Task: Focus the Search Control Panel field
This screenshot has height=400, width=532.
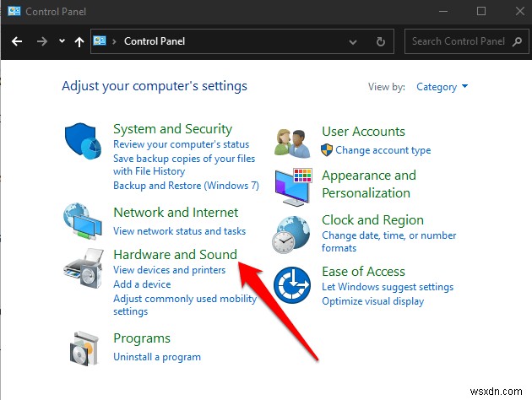Action: click(466, 41)
